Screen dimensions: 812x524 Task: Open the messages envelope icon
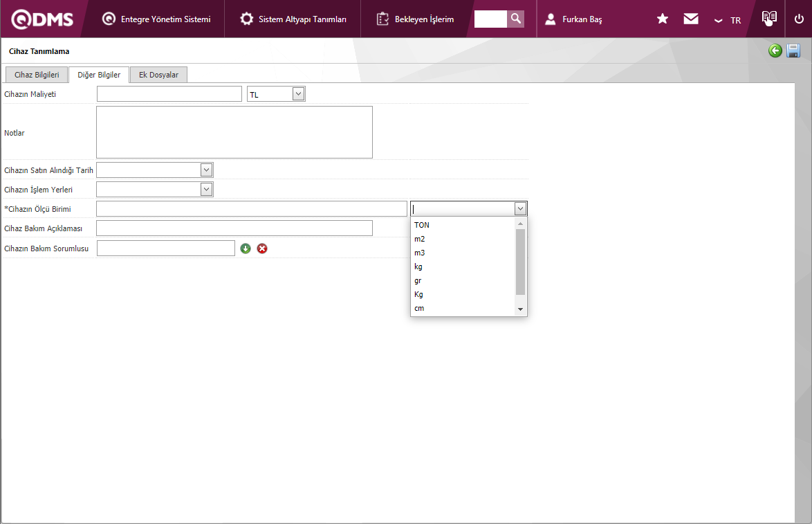[x=690, y=19]
